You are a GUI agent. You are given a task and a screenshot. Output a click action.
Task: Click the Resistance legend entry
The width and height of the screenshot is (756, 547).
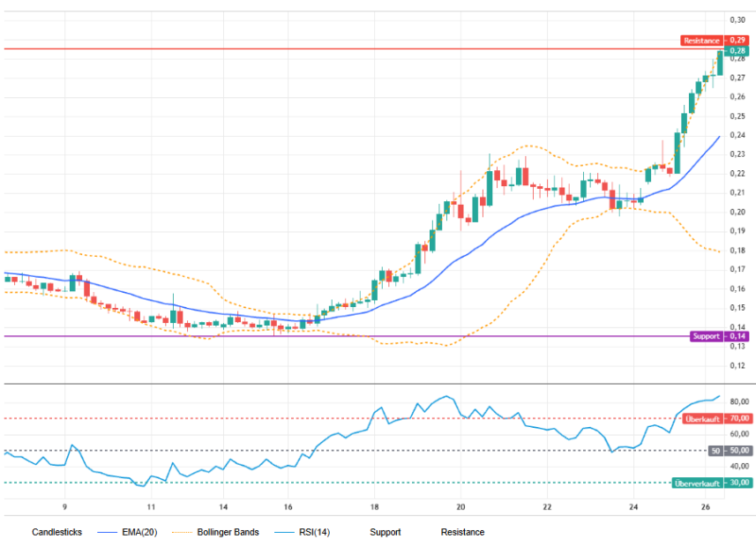click(x=462, y=532)
